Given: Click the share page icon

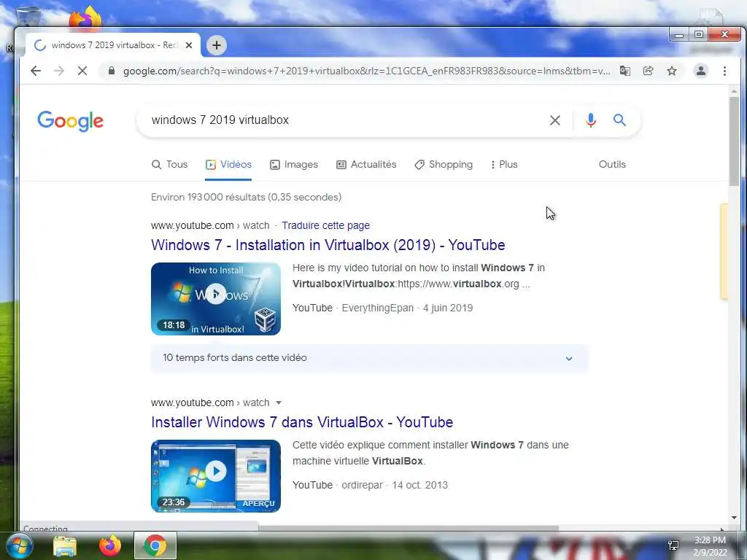Looking at the screenshot, I should click(648, 71).
